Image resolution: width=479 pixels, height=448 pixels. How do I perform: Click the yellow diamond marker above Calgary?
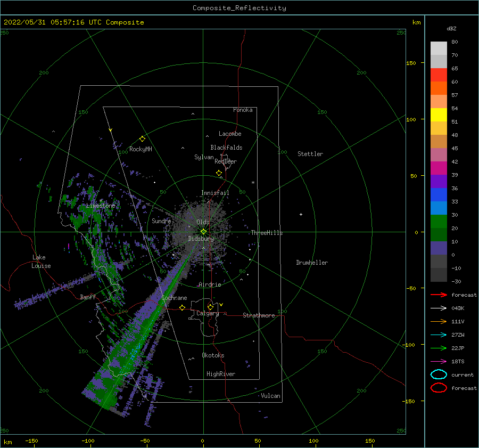[210, 307]
